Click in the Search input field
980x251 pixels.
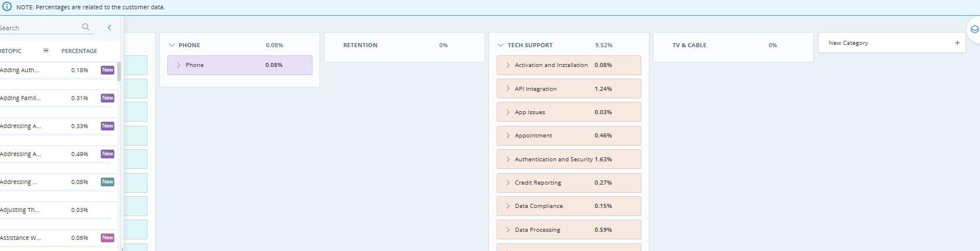pyautogui.click(x=38, y=28)
